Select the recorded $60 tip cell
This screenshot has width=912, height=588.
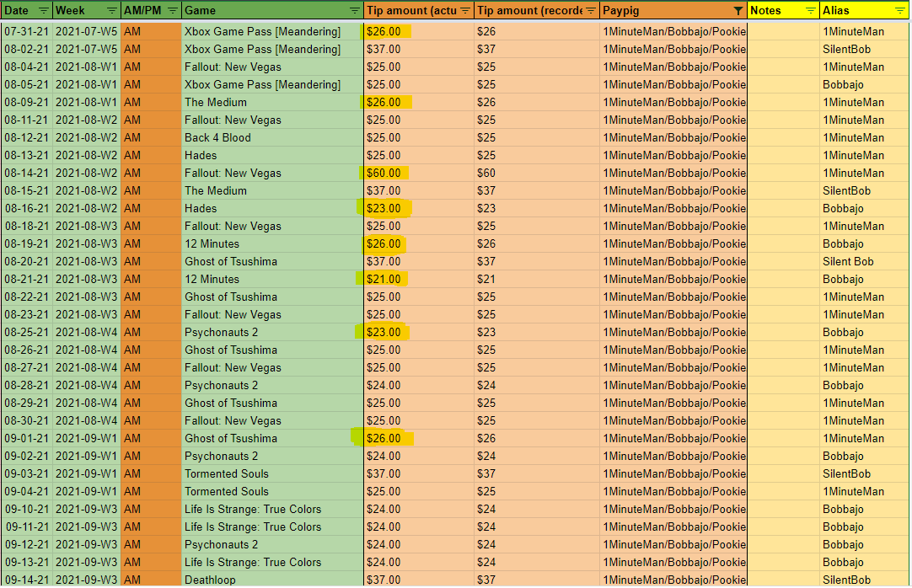pyautogui.click(x=537, y=174)
